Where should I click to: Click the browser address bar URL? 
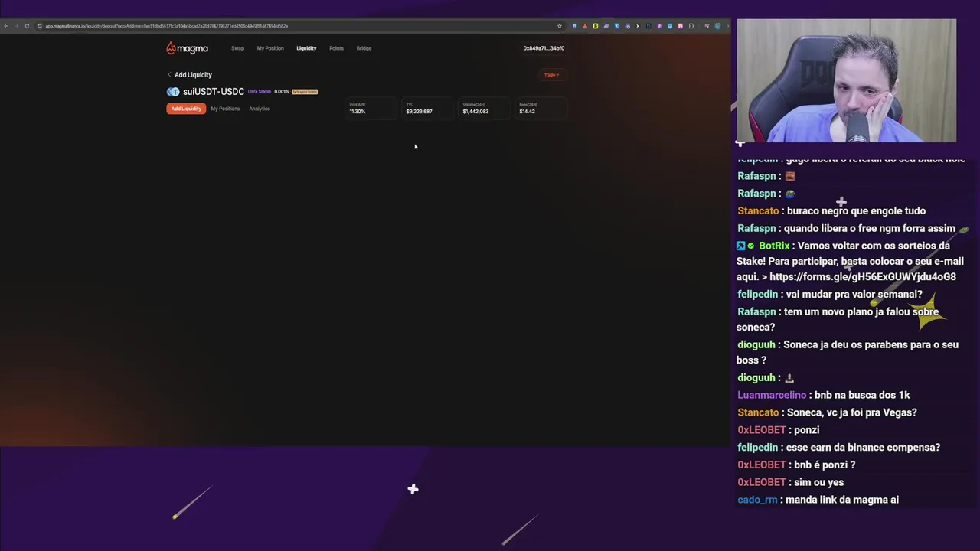166,26
